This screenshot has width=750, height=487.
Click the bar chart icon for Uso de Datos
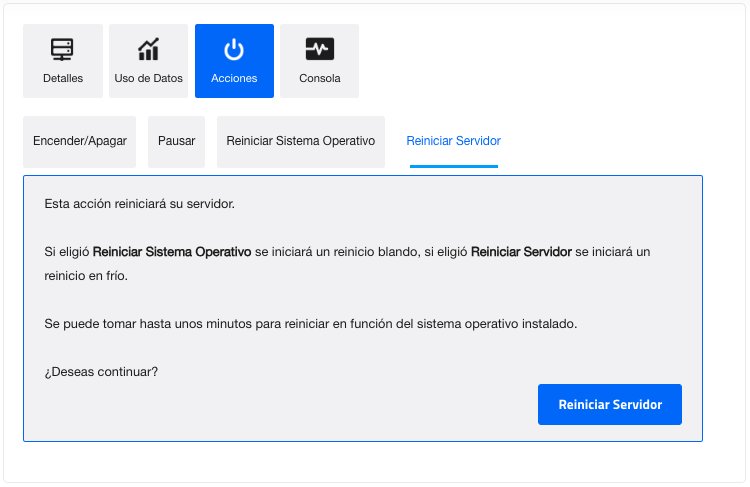coord(149,49)
